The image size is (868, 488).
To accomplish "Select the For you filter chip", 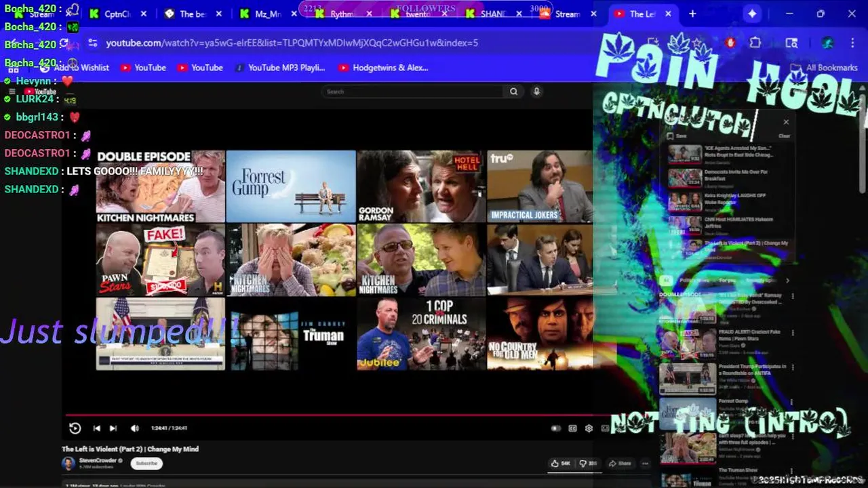I will pos(727,280).
